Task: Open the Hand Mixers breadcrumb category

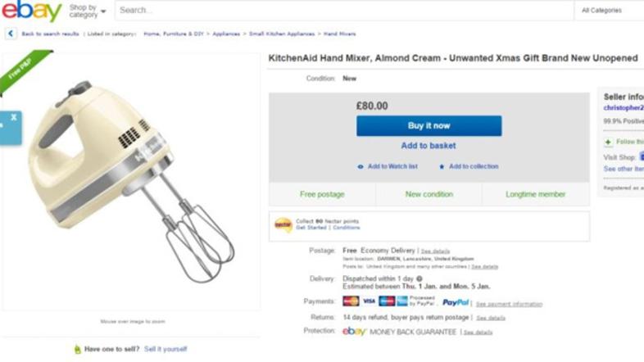Action: [x=340, y=34]
